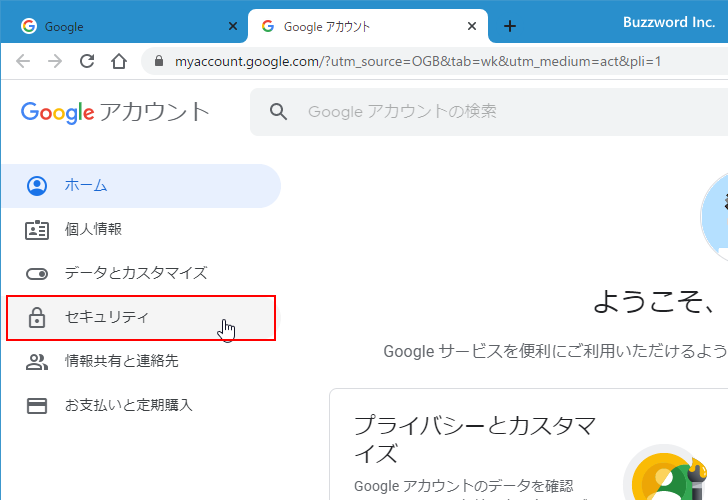The image size is (728, 500).
Task: Open 情報共有と連絡先 in the sidebar
Action: click(x=141, y=361)
